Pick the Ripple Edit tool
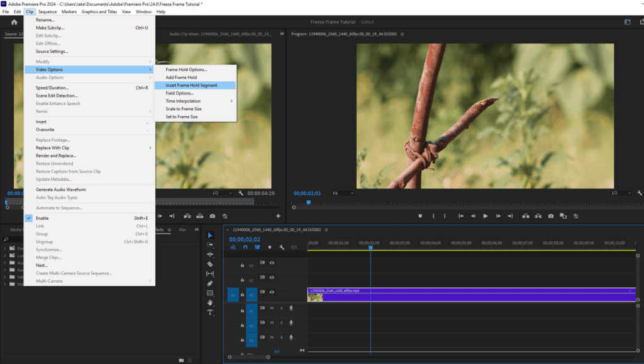Screen dimensions: 644x364 (210, 254)
